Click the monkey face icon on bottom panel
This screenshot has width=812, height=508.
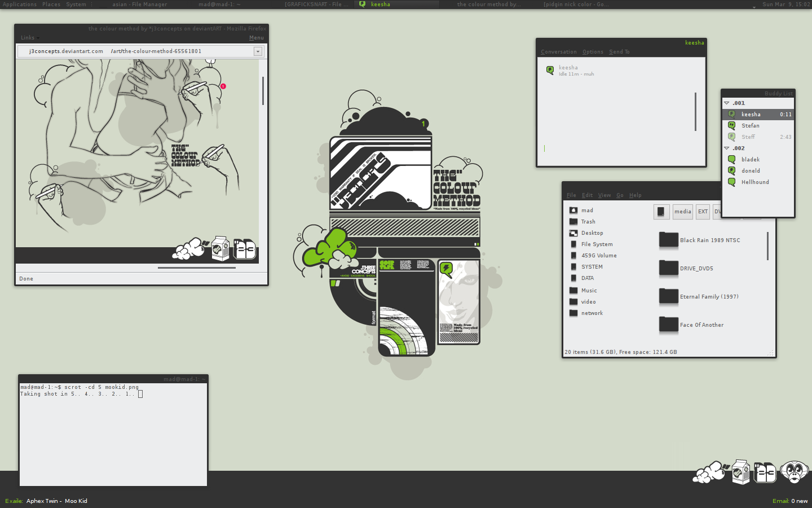(795, 472)
